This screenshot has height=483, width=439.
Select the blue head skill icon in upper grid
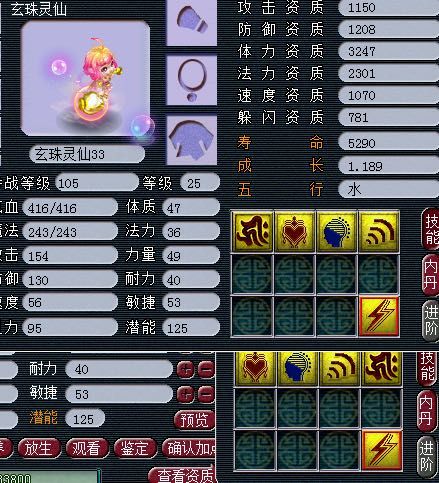pos(336,231)
